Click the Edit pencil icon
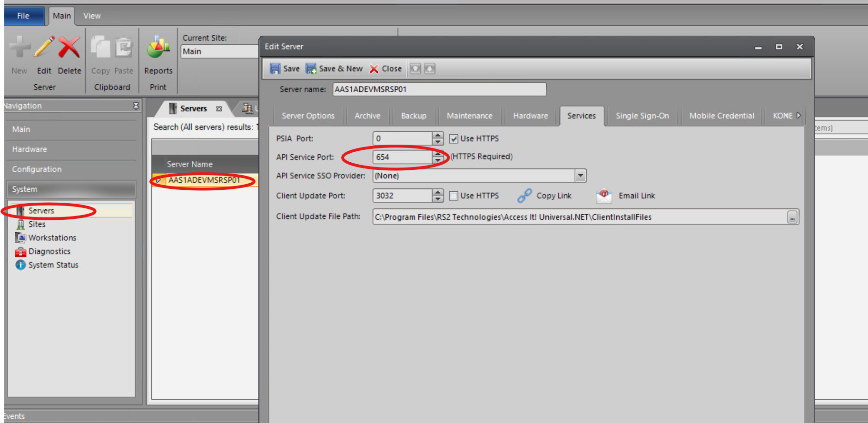This screenshot has height=423, width=868. coord(44,48)
